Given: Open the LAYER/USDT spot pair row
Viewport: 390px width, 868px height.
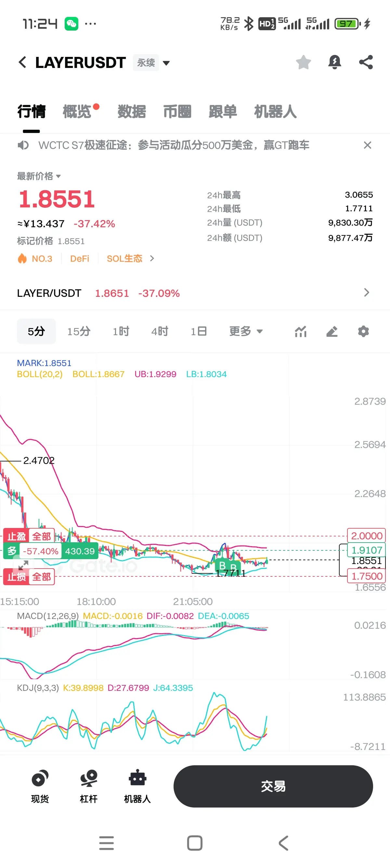Looking at the screenshot, I should 195,293.
